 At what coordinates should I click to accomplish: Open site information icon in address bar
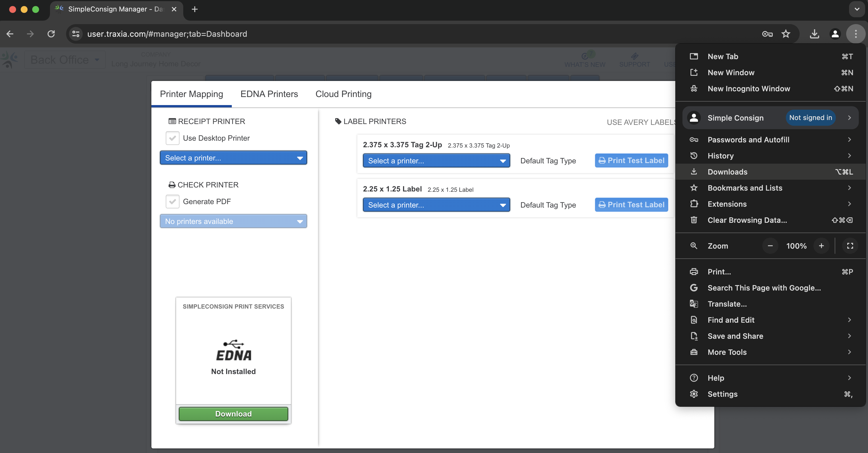coord(76,34)
